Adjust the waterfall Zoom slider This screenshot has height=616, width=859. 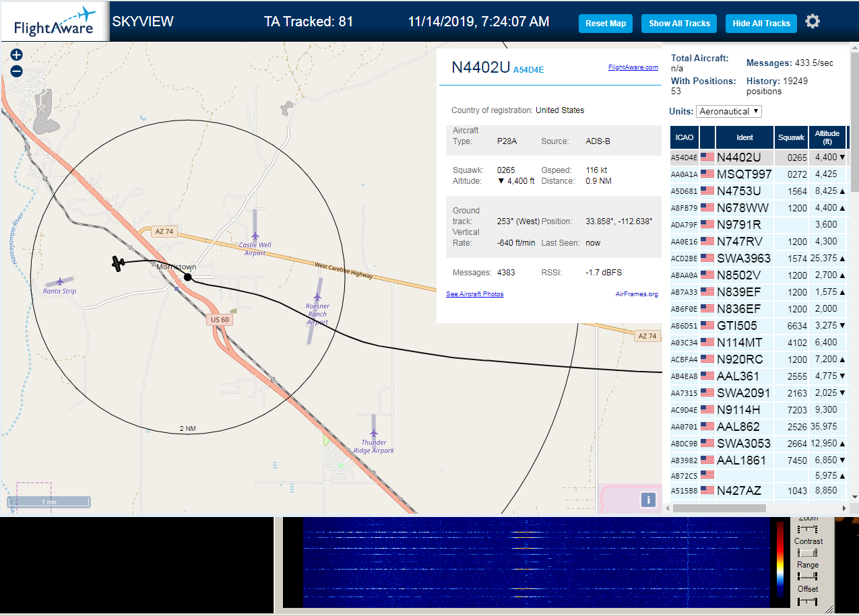click(x=807, y=530)
